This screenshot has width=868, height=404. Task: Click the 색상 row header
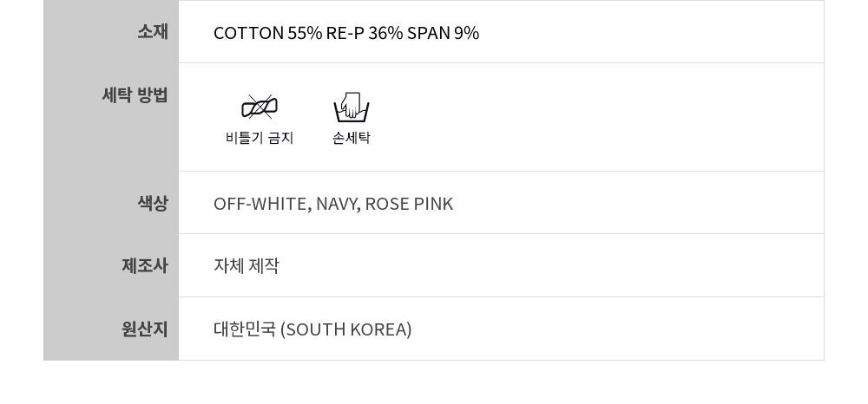[152, 204]
